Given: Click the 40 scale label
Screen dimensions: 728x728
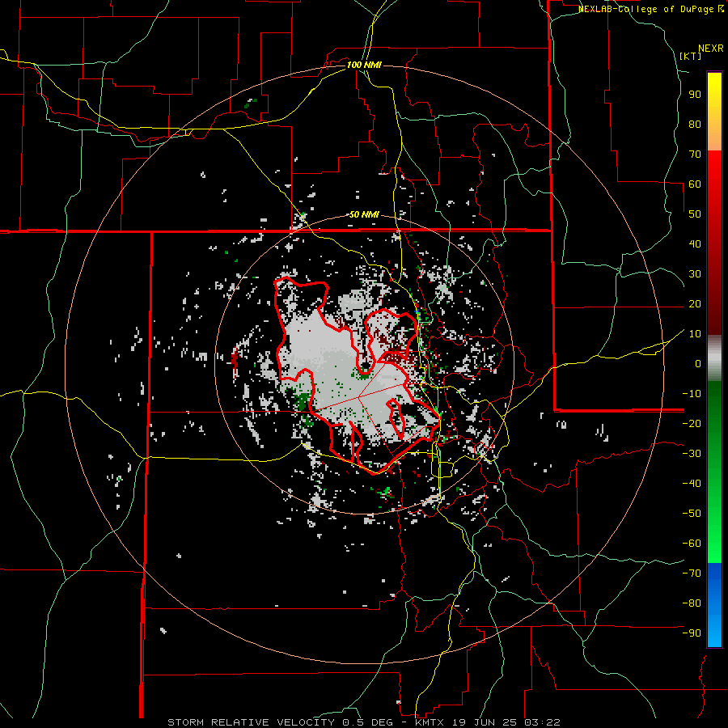Looking at the screenshot, I should click(695, 243).
